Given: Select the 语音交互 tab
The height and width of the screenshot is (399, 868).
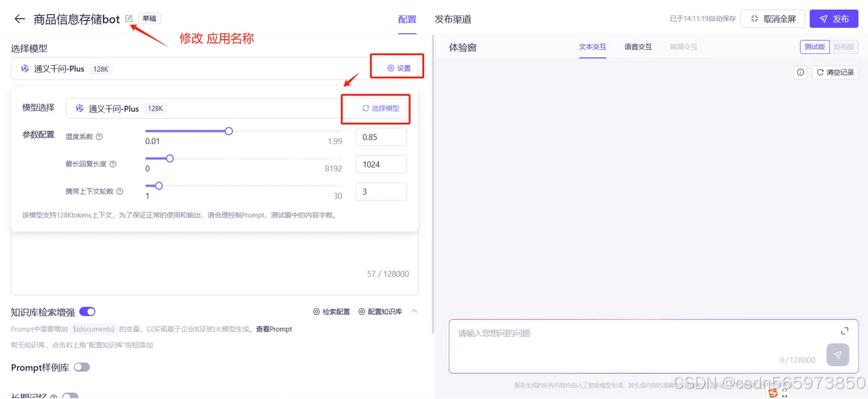Looking at the screenshot, I should tap(638, 46).
